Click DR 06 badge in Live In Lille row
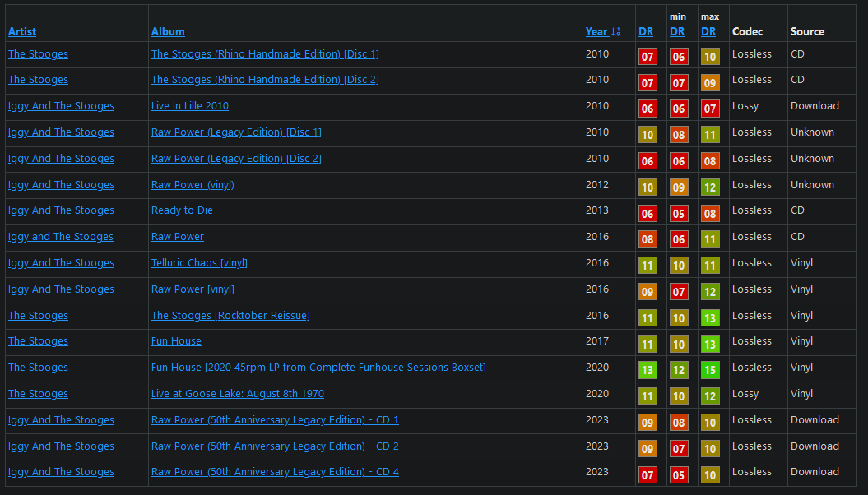This screenshot has height=495, width=868. point(648,109)
